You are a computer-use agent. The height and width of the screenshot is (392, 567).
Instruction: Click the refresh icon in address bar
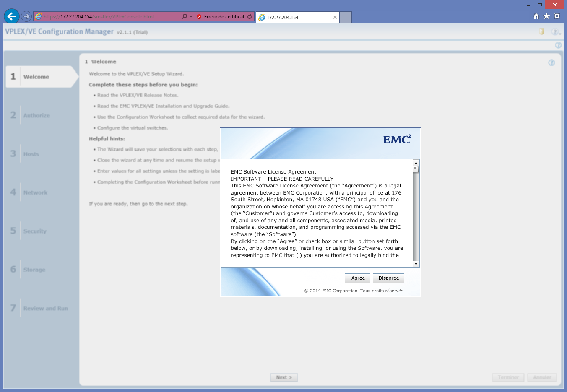250,17
